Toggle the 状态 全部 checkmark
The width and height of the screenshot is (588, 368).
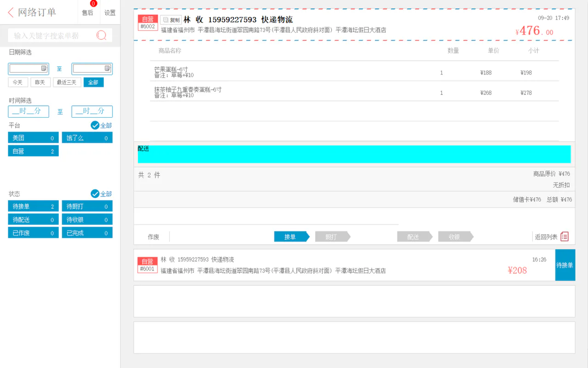[95, 194]
